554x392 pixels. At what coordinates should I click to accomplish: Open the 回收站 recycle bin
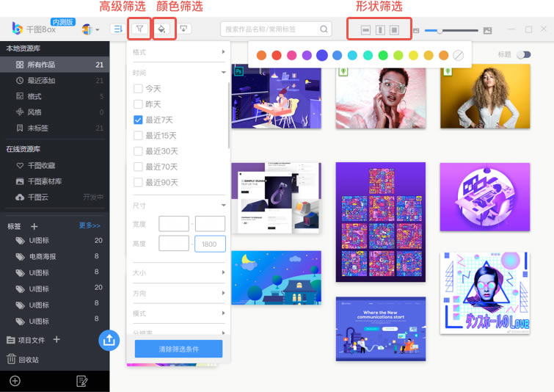tap(23, 360)
